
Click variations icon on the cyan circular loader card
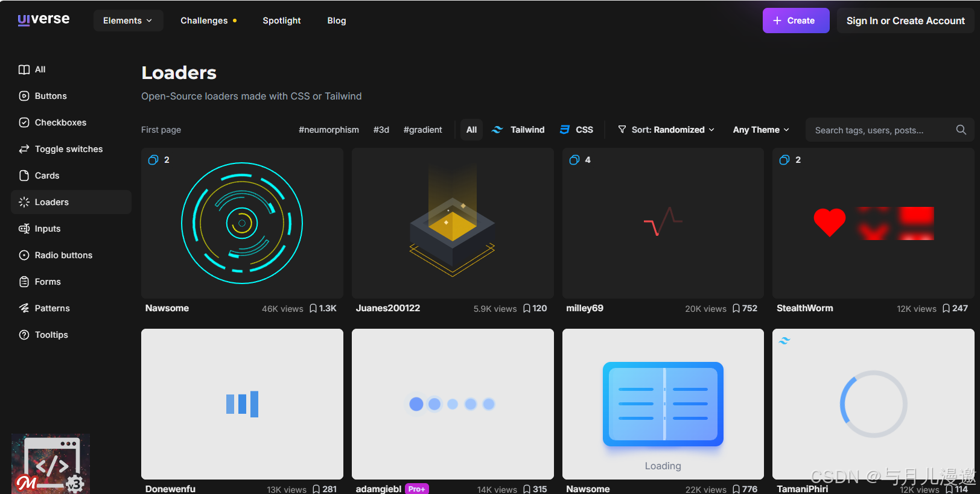(x=153, y=160)
